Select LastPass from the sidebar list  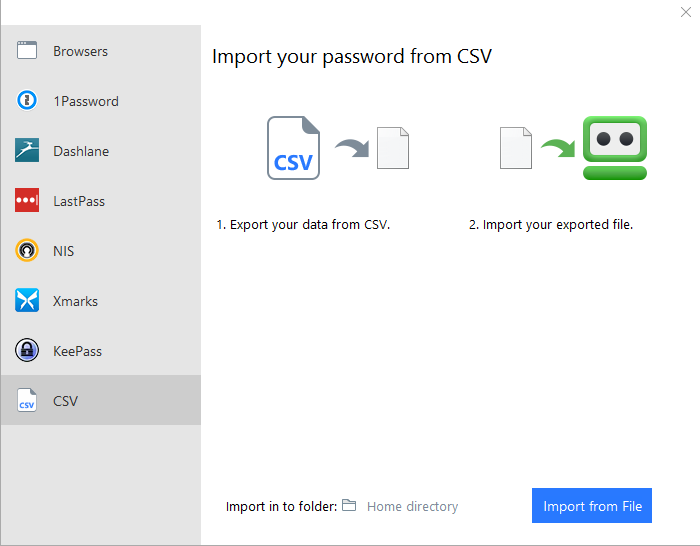coord(101,200)
